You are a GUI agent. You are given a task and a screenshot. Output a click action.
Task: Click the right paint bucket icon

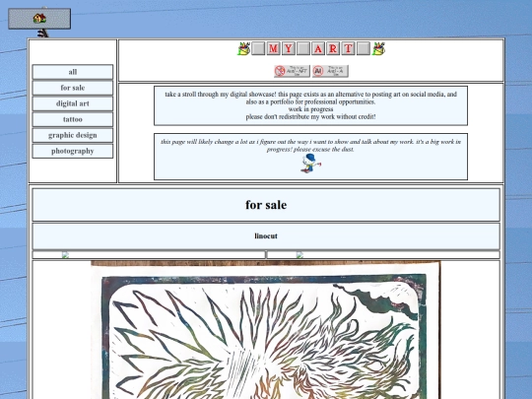pyautogui.click(x=378, y=48)
